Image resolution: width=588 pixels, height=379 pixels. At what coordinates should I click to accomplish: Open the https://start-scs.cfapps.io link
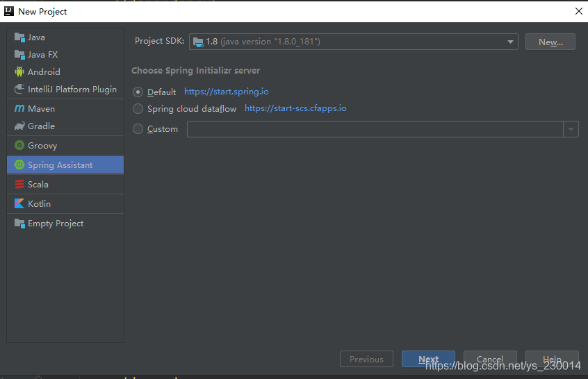click(295, 108)
